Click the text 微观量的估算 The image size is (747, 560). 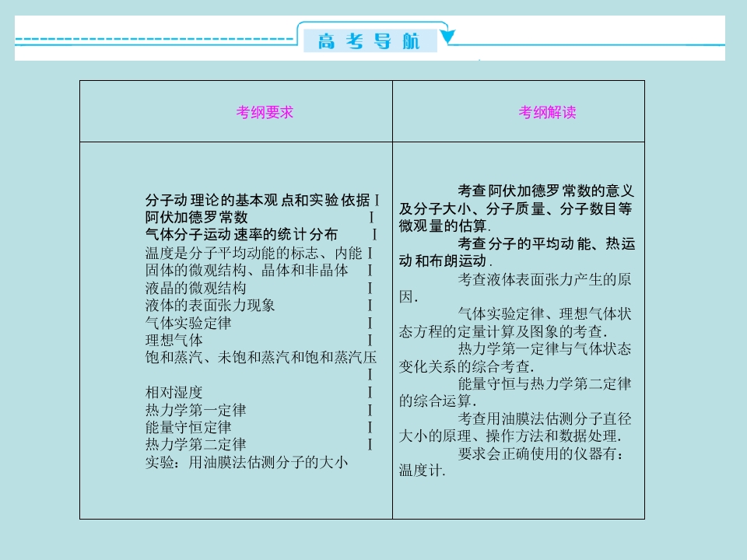[x=443, y=226]
